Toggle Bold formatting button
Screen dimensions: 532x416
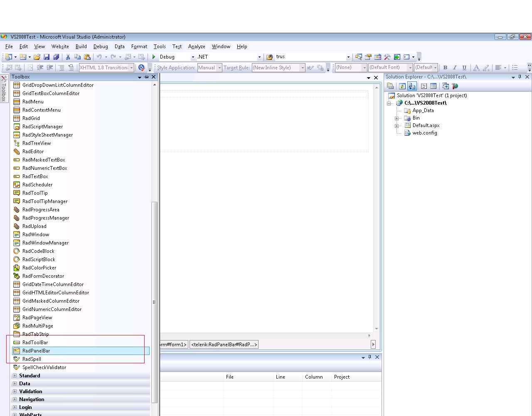[445, 68]
